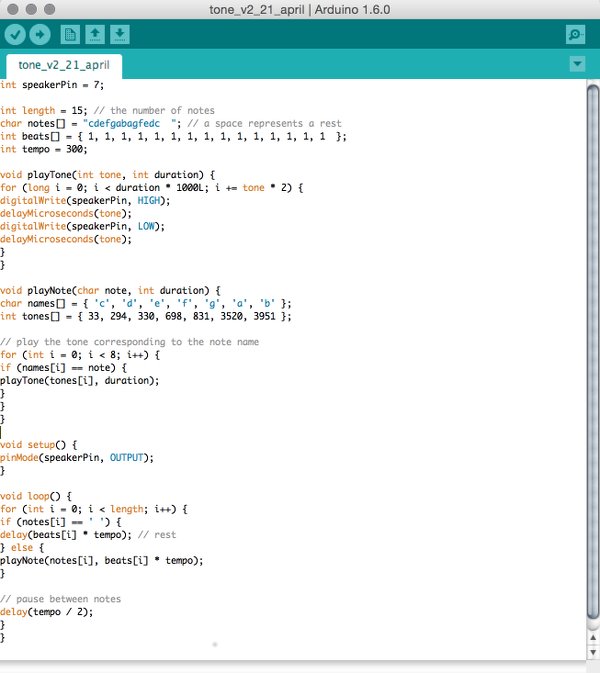
Task: Save the sketch with the Save icon
Action: [120, 34]
